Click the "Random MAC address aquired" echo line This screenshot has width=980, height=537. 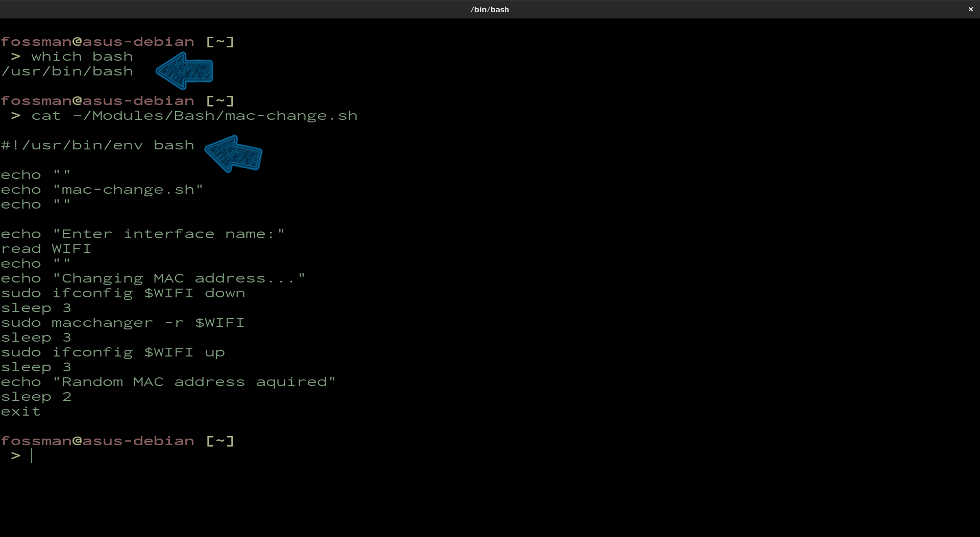tap(168, 382)
